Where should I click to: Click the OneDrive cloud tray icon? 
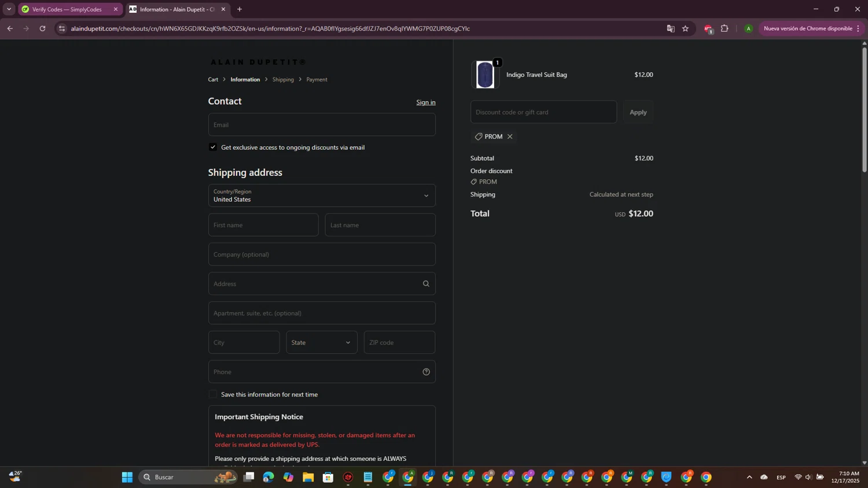point(764,477)
